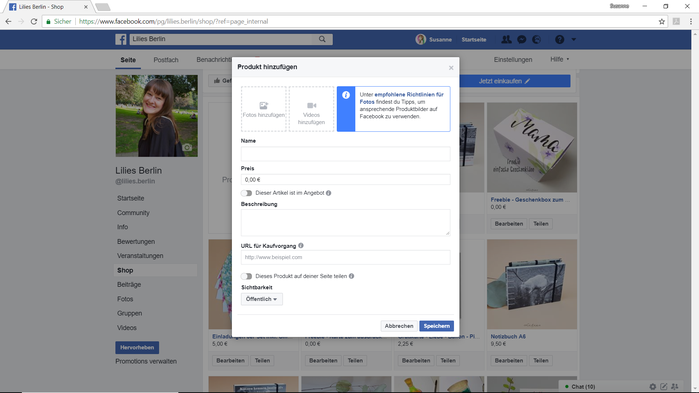Screen dimensions: 699x393
Task: Focus the Name input field
Action: pos(345,154)
